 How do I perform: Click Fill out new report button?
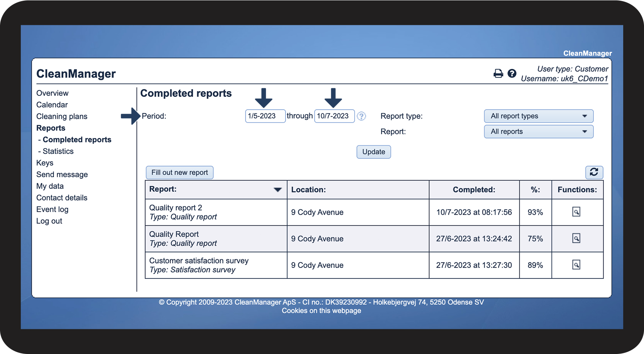point(180,172)
